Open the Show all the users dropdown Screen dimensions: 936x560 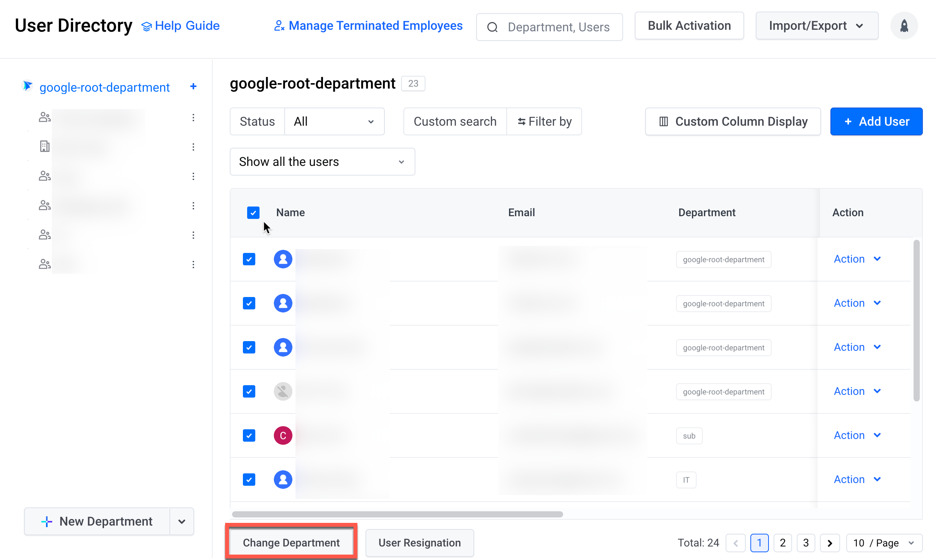click(323, 162)
